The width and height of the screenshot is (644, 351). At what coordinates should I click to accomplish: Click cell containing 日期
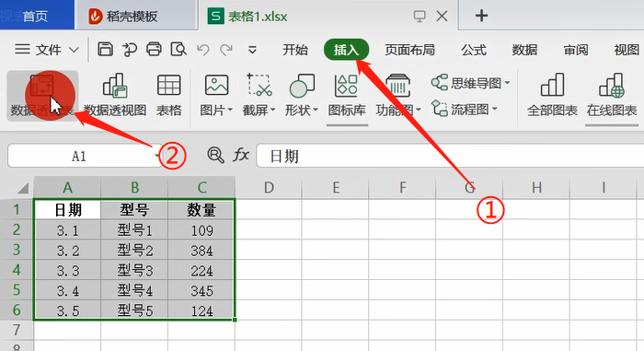pos(67,210)
